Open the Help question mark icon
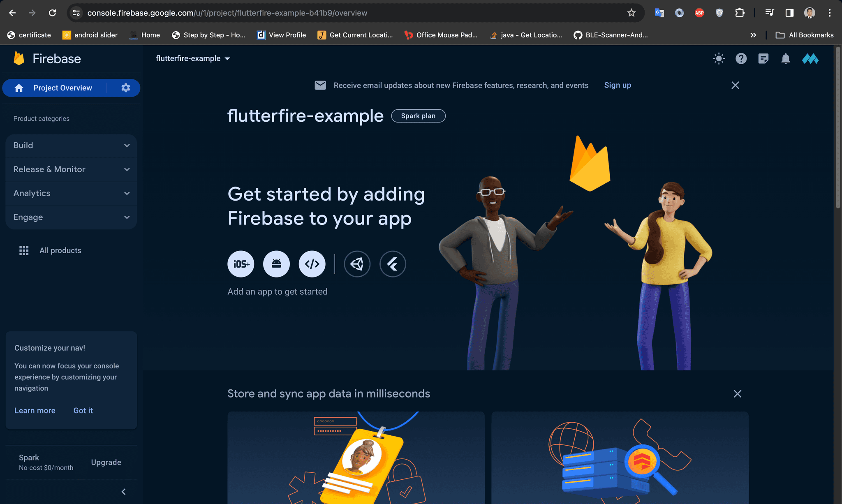The width and height of the screenshot is (842, 504). click(x=741, y=59)
